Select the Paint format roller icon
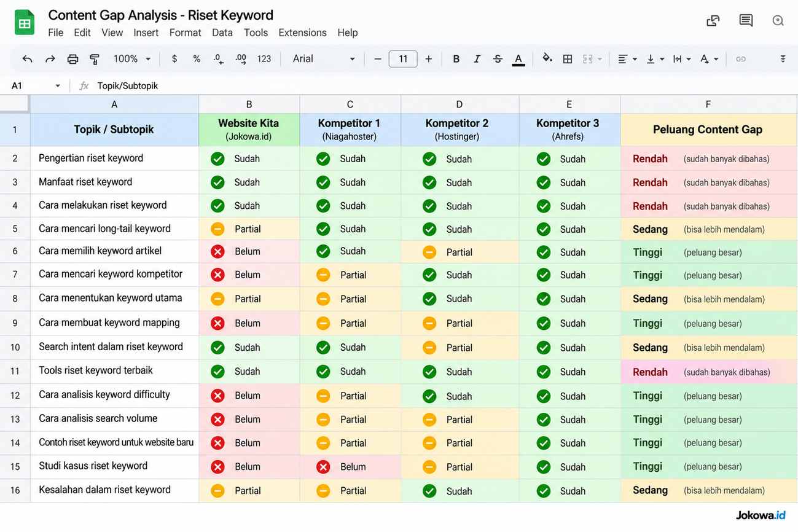The height and width of the screenshot is (532, 798). pos(95,59)
